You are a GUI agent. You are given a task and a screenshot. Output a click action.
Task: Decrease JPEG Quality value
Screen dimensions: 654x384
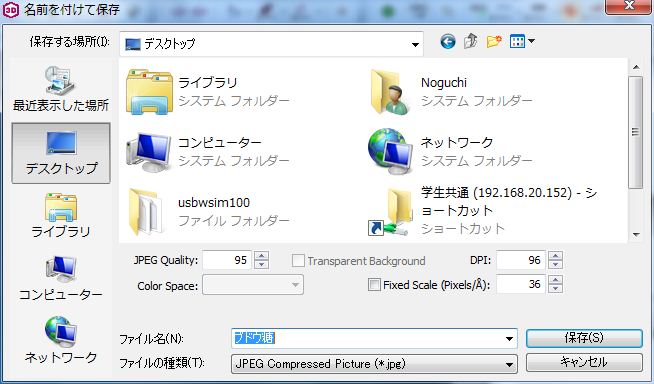pyautogui.click(x=261, y=264)
